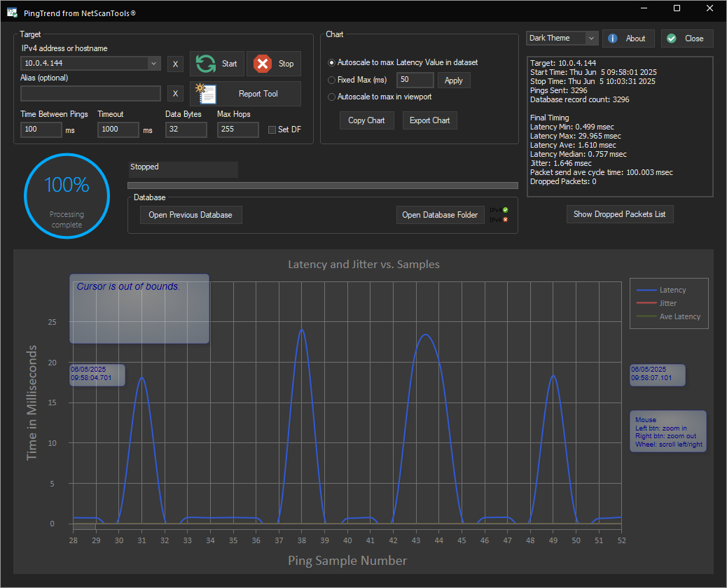Click the Time Between Pings input field
The width and height of the screenshot is (727, 588).
tap(41, 129)
